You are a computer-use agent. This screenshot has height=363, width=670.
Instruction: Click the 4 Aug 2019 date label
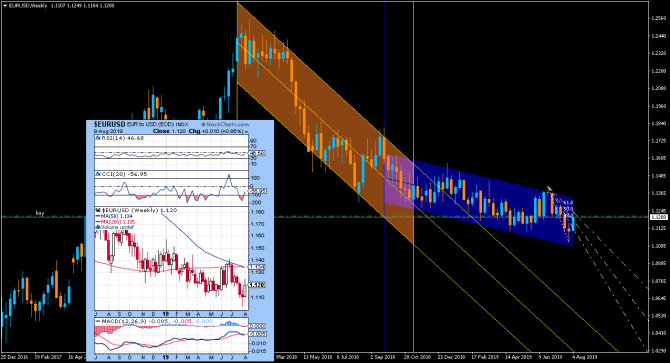[585, 357]
